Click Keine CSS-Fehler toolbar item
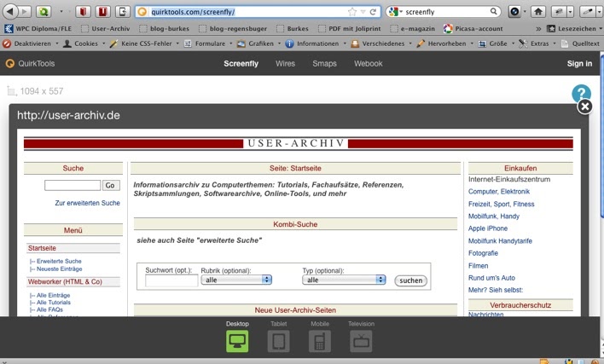Viewport: 604px width, 364px height. (144, 43)
